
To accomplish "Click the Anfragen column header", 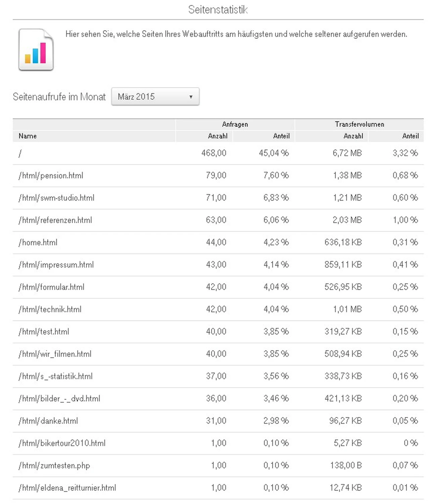I will coord(235,124).
